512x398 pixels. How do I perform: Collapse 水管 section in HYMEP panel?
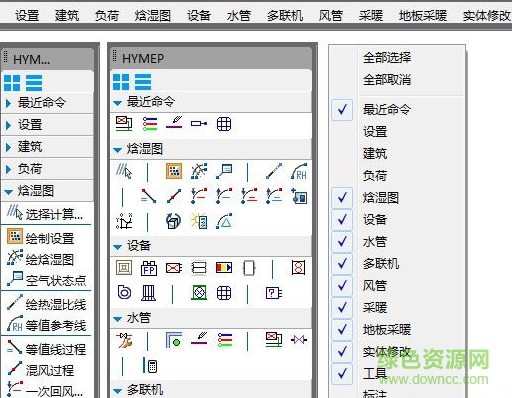117,319
